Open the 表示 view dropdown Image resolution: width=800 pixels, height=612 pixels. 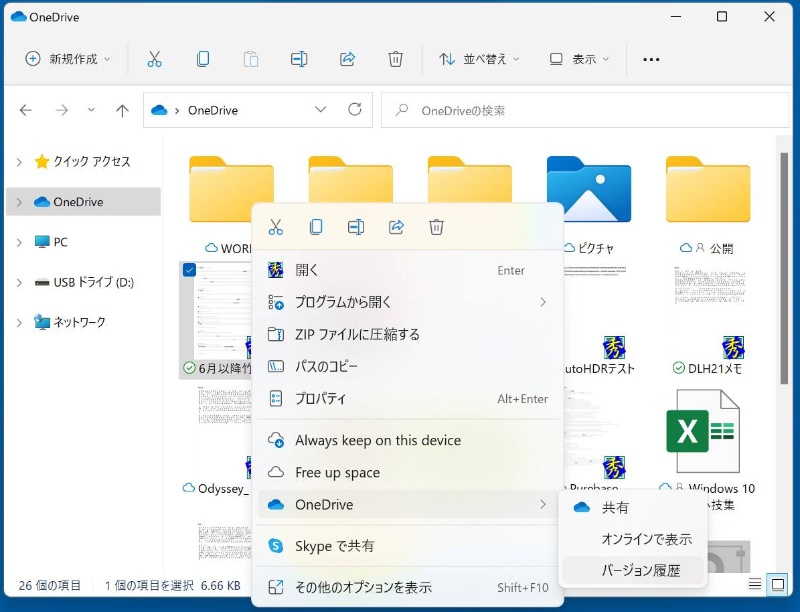pyautogui.click(x=579, y=59)
